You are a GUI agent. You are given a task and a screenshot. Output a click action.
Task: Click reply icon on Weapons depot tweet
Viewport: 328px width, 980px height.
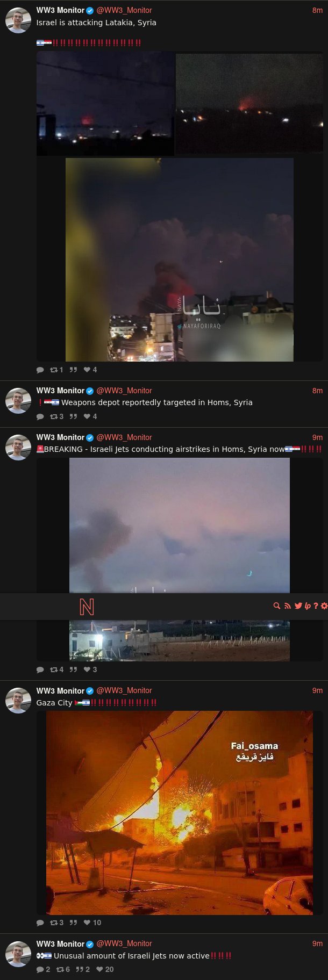tap(40, 416)
